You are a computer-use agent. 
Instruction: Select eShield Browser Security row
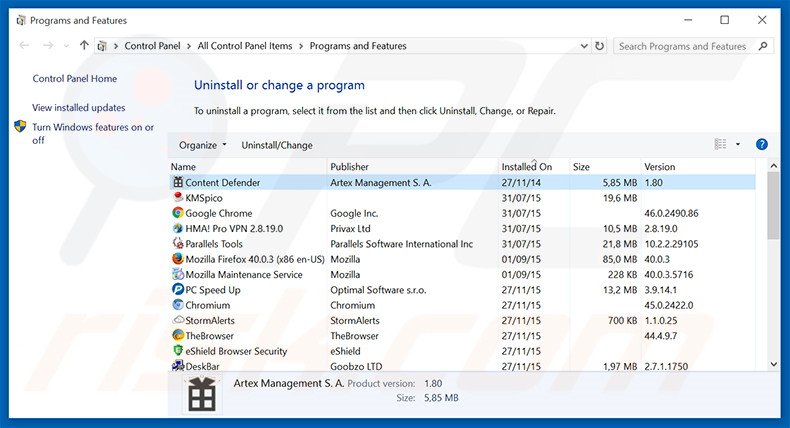462,351
